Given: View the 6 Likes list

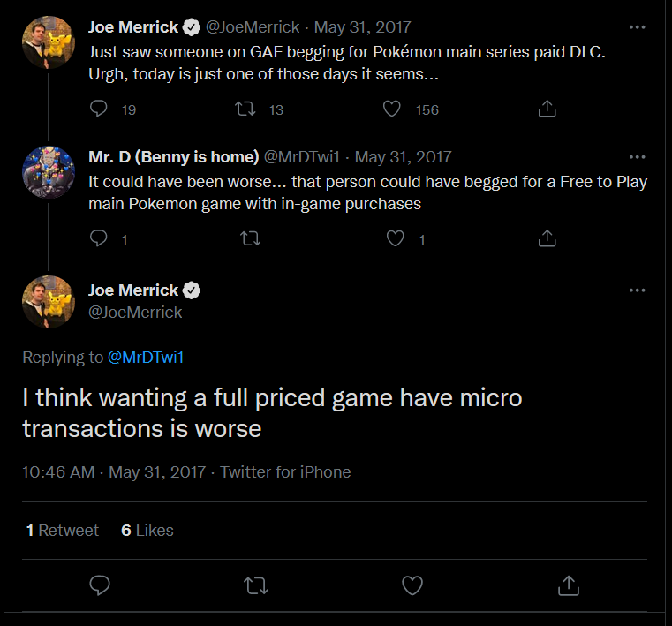Looking at the screenshot, I should 147,531.
